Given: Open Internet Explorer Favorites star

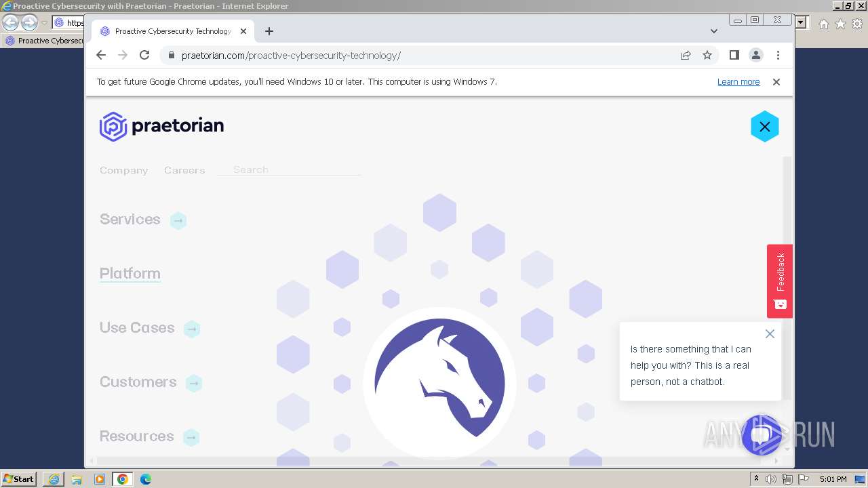Looking at the screenshot, I should pos(840,24).
